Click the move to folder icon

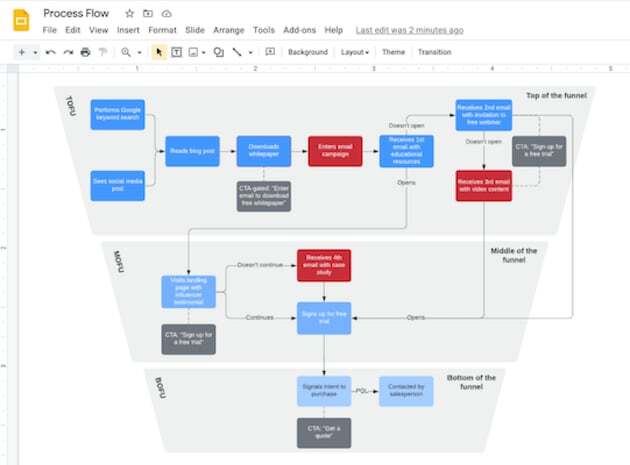click(148, 14)
